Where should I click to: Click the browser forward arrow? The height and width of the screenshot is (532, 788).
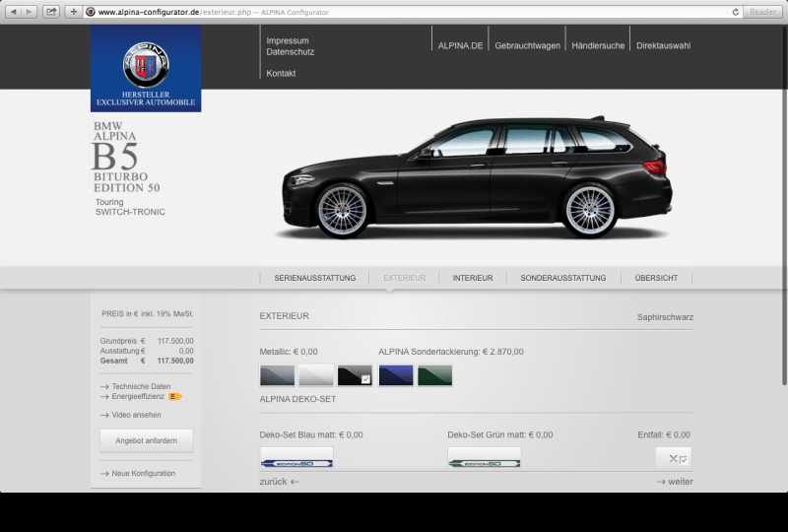[30, 12]
